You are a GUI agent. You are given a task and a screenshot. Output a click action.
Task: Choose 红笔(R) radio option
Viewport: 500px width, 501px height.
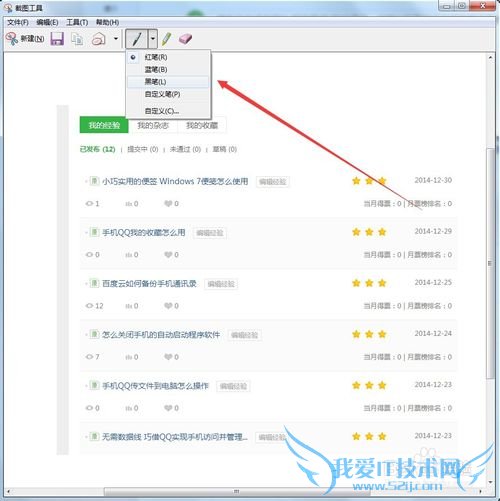pos(168,57)
